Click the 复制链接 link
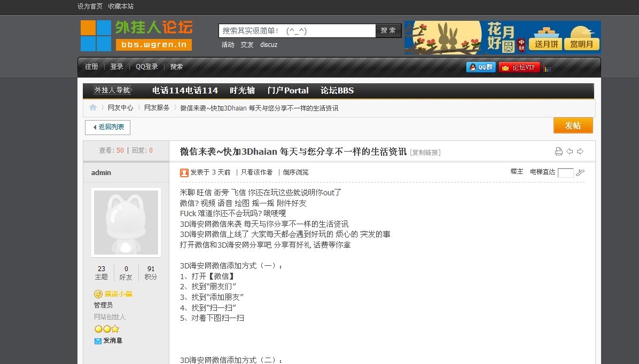Viewport: 639px width, 364px height. point(425,152)
